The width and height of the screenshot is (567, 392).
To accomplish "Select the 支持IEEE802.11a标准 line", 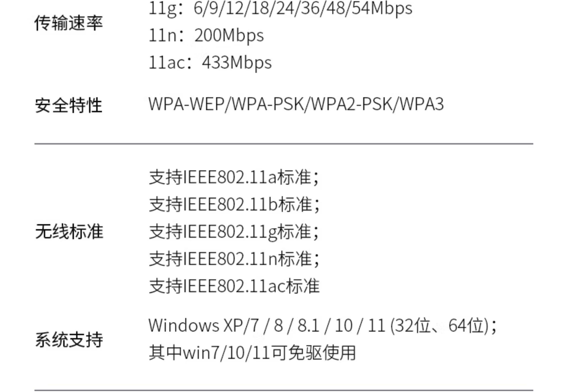I will tap(234, 177).
